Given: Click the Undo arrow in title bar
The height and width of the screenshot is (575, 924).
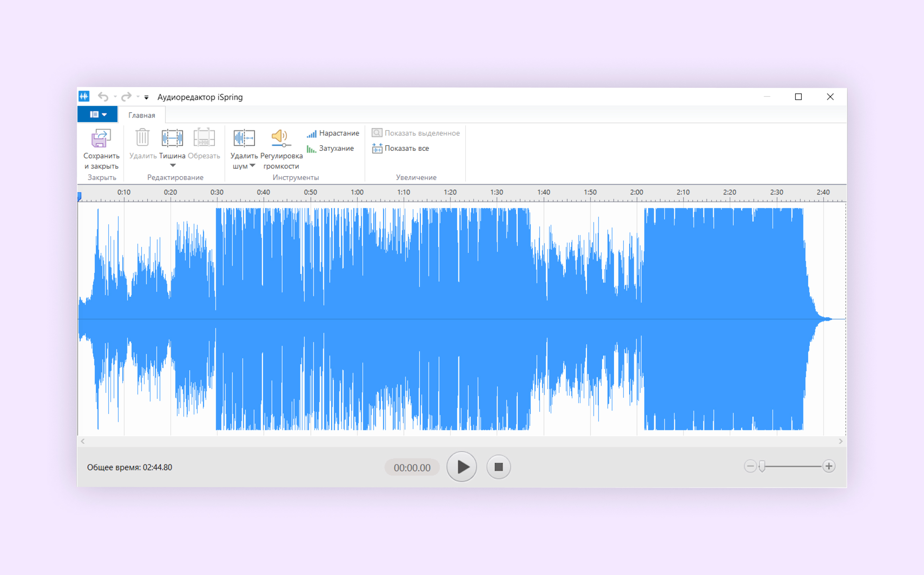Looking at the screenshot, I should (x=103, y=97).
